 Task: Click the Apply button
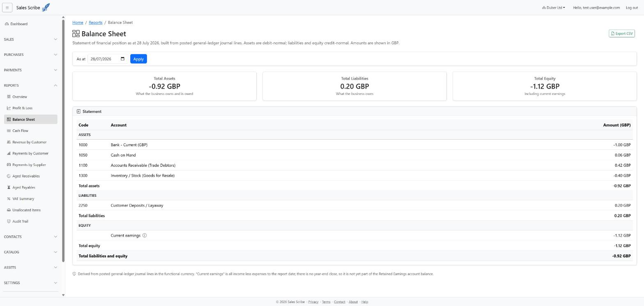pos(138,59)
